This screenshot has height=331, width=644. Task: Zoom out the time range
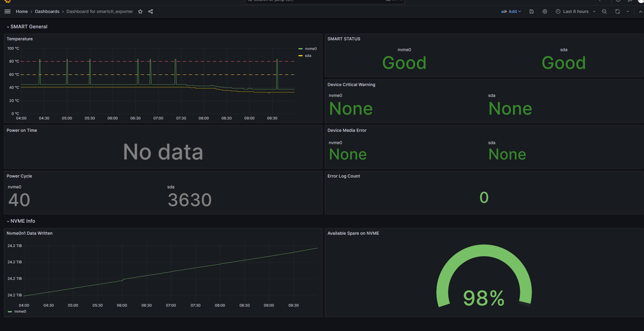604,11
